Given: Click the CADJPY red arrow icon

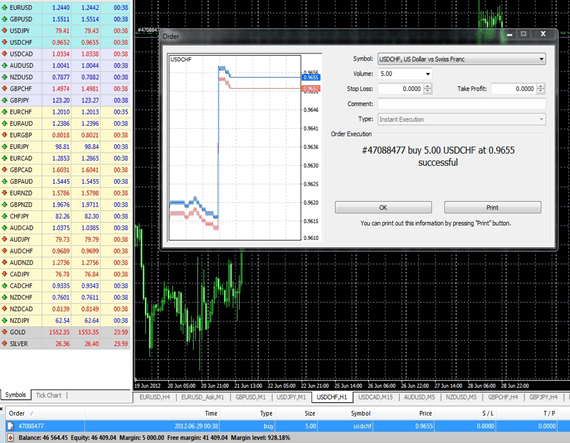Looking at the screenshot, I should 4,274.
